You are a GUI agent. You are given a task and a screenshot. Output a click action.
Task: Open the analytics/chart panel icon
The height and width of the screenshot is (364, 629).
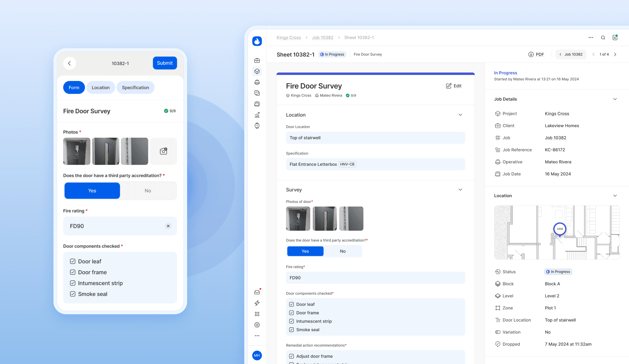tap(257, 115)
